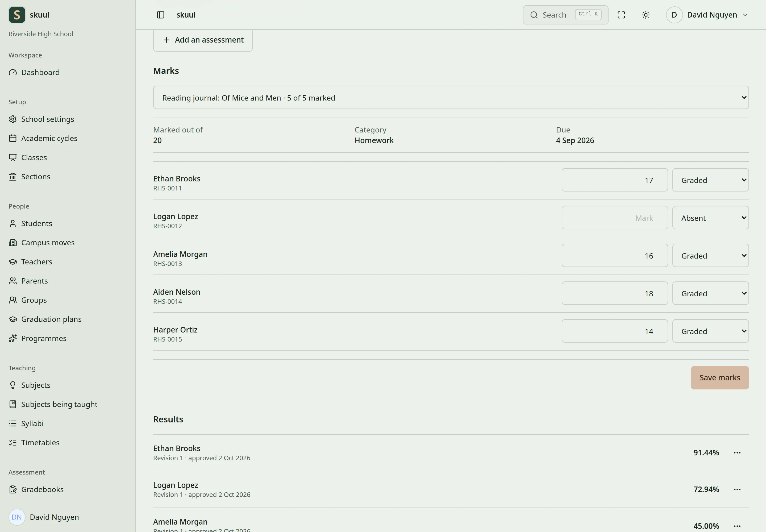The image size is (766, 532).
Task: Focus Harper Ortiz mark field showing 14
Action: click(x=615, y=331)
